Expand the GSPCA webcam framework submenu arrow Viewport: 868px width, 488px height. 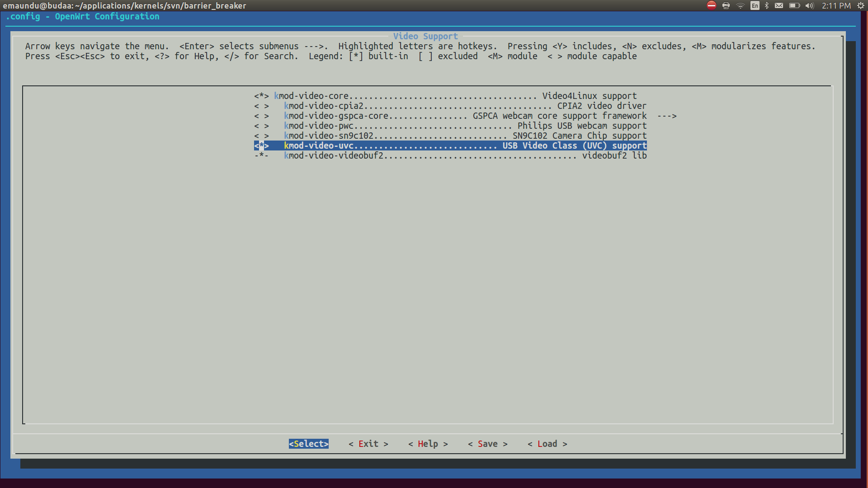pyautogui.click(x=667, y=116)
